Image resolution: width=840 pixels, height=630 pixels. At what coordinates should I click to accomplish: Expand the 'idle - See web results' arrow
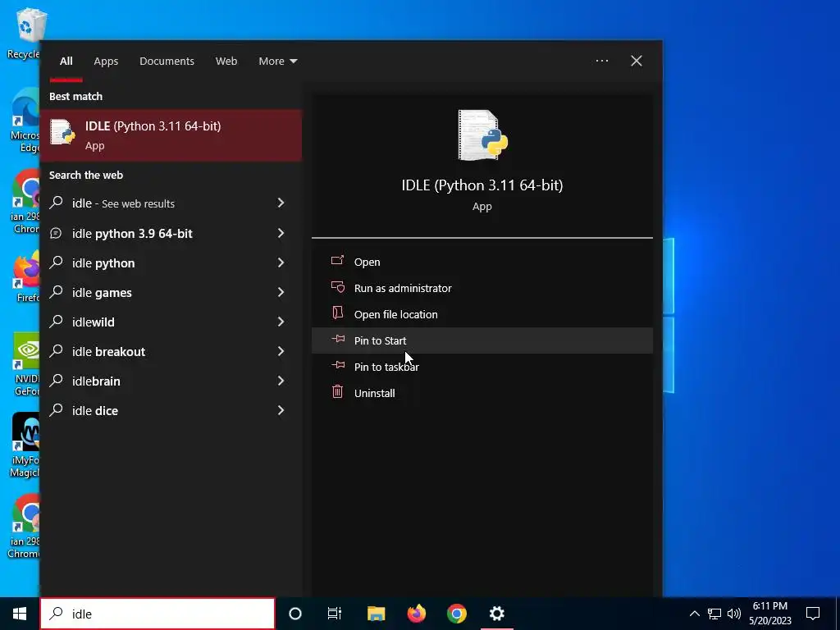pyautogui.click(x=281, y=203)
